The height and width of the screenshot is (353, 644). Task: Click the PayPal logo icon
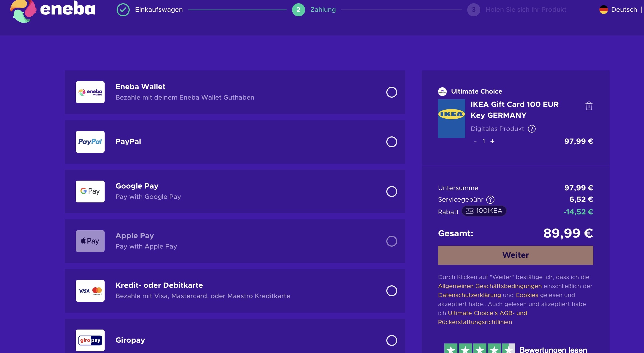[x=90, y=142]
